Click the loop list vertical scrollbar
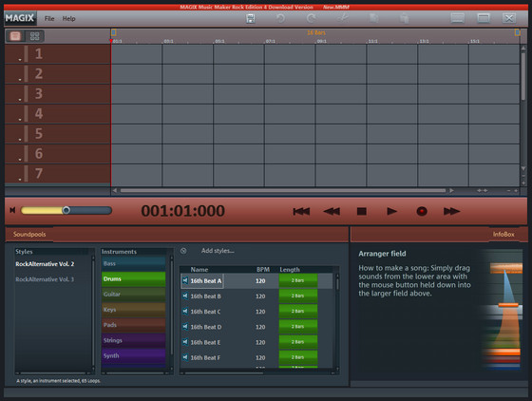This screenshot has width=532, height=401. [337, 284]
